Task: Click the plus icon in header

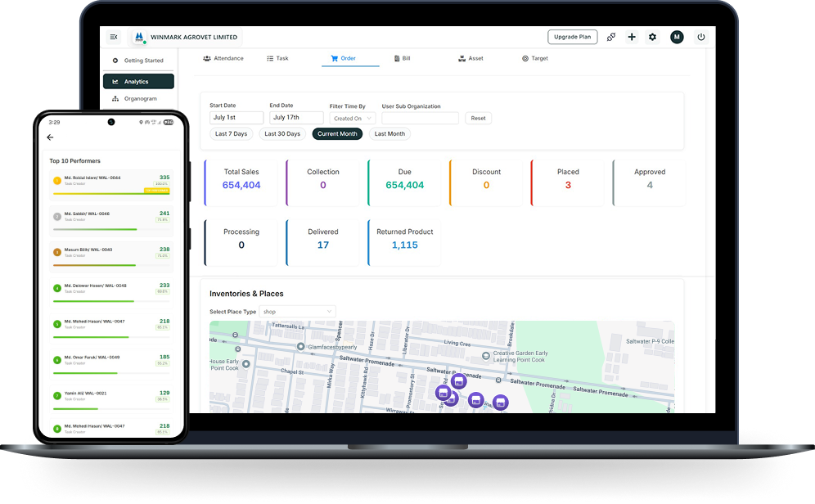Action: point(632,37)
